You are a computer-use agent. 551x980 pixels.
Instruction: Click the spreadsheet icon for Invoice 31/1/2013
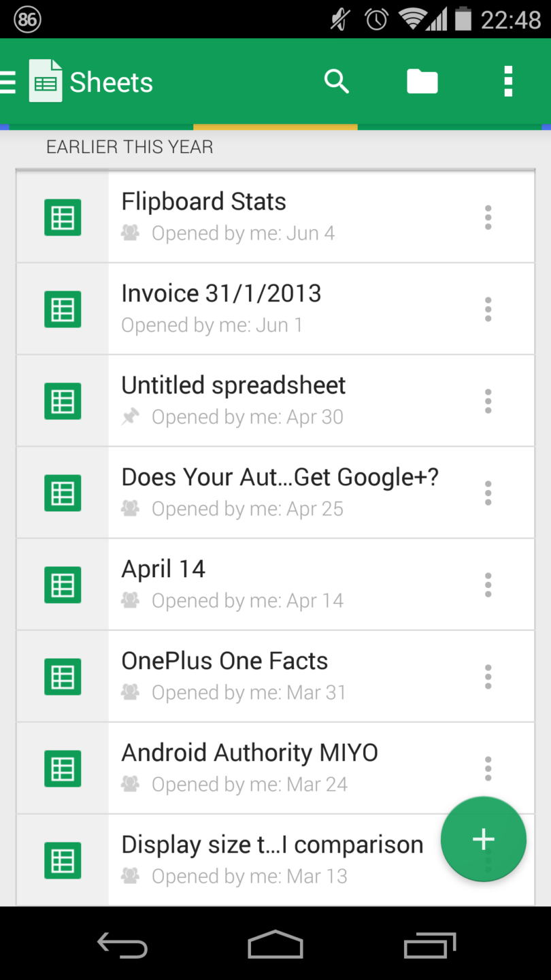pos(62,309)
